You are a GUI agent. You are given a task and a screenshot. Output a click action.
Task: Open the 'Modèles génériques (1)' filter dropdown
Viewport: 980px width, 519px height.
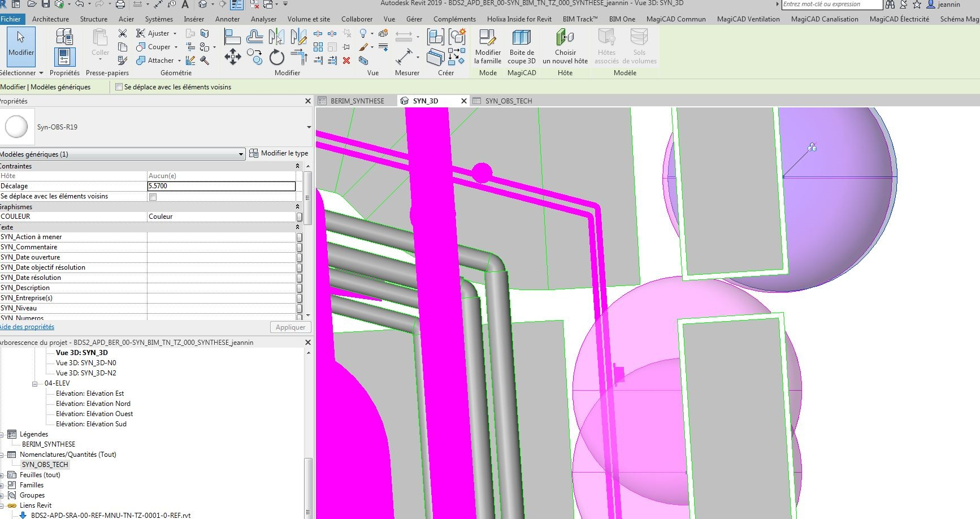[x=241, y=154]
